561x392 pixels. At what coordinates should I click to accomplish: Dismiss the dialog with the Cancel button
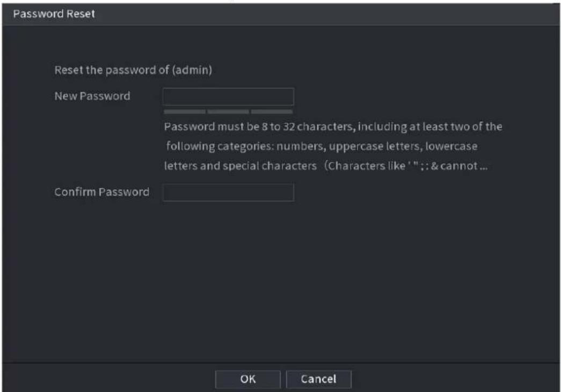click(318, 379)
